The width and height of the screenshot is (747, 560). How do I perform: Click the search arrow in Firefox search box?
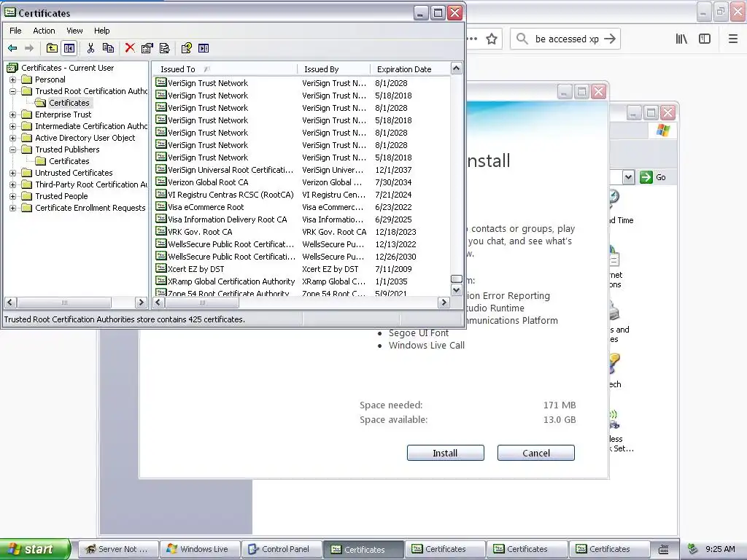click(x=610, y=39)
